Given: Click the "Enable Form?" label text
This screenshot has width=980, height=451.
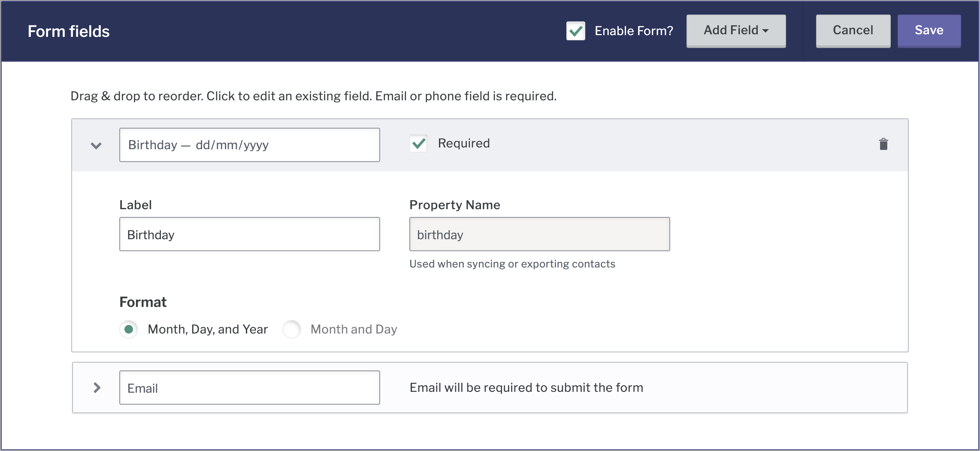Looking at the screenshot, I should (x=634, y=31).
